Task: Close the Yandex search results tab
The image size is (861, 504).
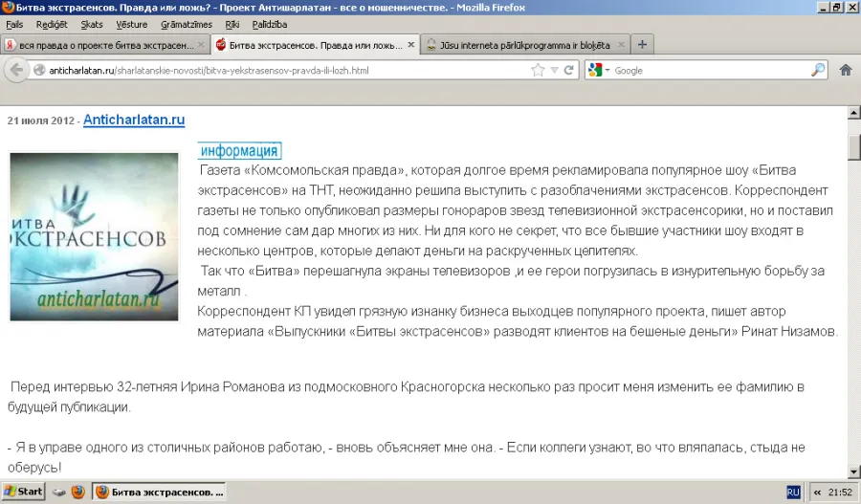Action: pyautogui.click(x=201, y=45)
